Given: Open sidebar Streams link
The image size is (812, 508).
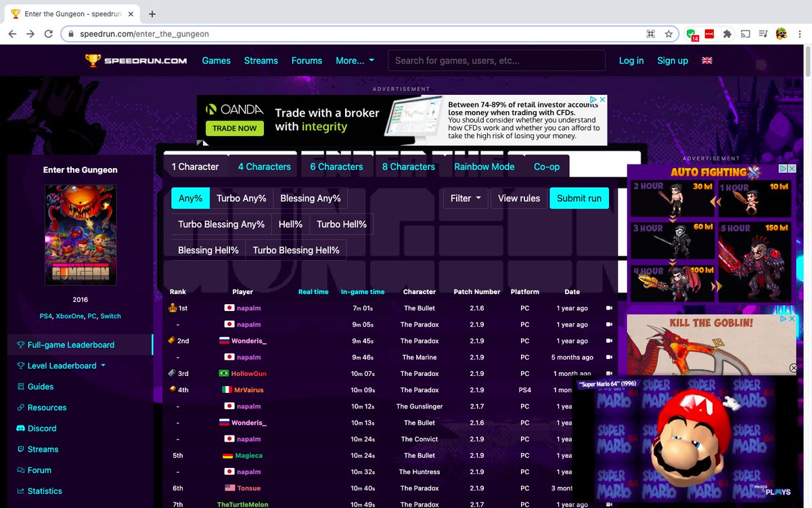Looking at the screenshot, I should (38, 450).
